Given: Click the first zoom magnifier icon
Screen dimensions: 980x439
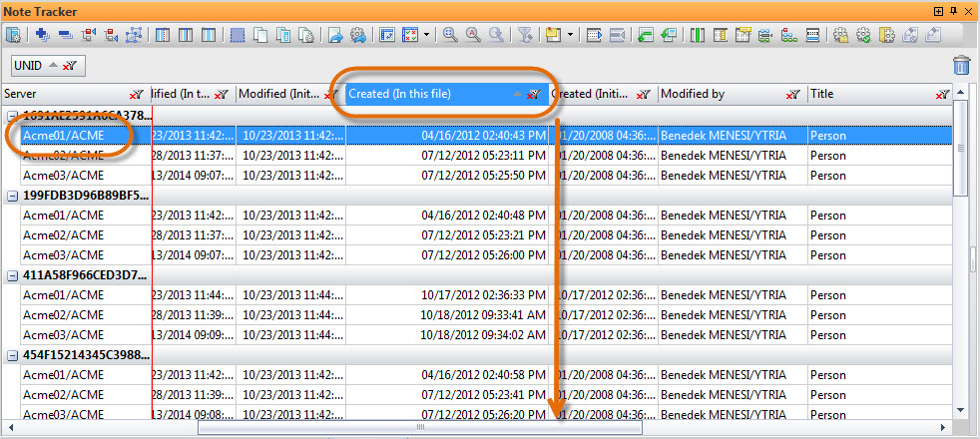Looking at the screenshot, I should pos(450,35).
